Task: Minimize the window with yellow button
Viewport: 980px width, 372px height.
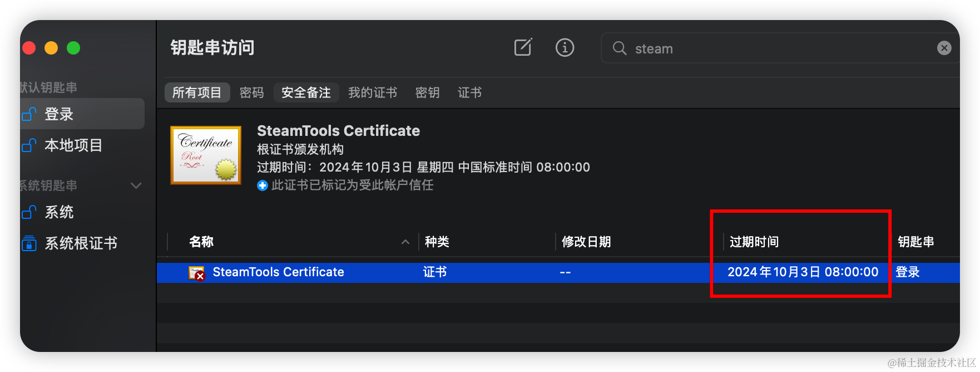Action: (x=51, y=48)
